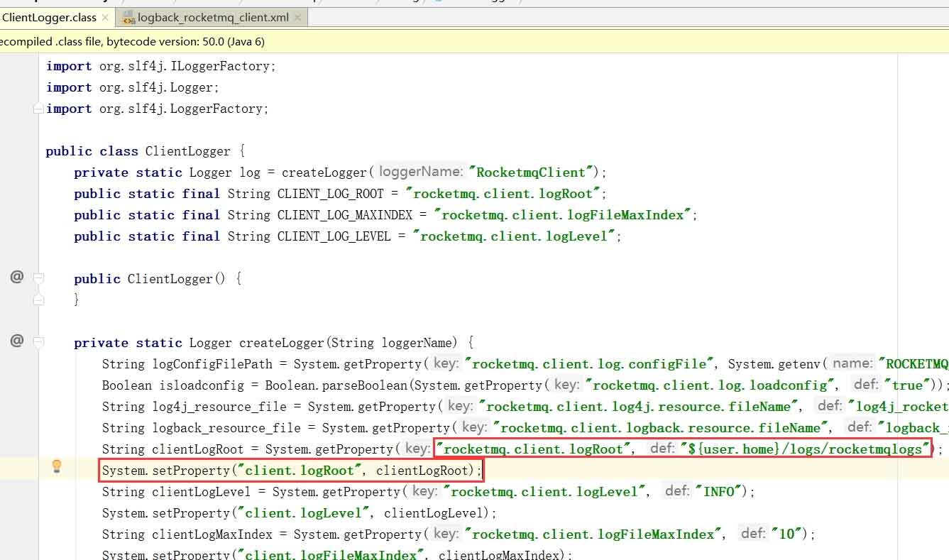949x560 pixels.
Task: Place cursor on CLIENT_LOG_ROOT constant name
Action: 330,194
